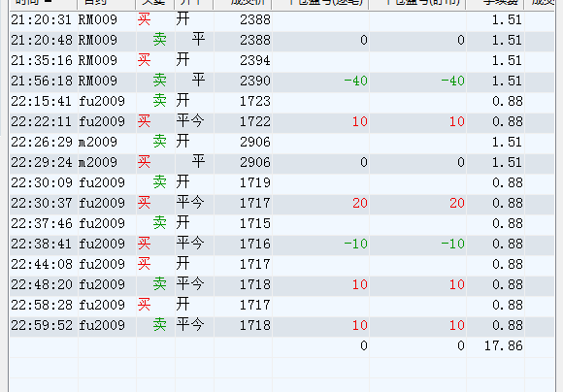
Task: Click the time cell 22:59:52
Action: 42,326
